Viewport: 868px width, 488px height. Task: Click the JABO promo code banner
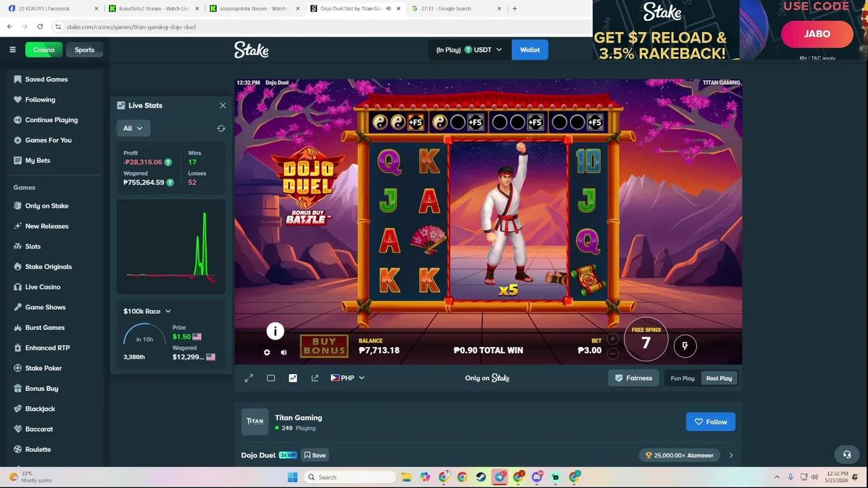click(x=817, y=34)
